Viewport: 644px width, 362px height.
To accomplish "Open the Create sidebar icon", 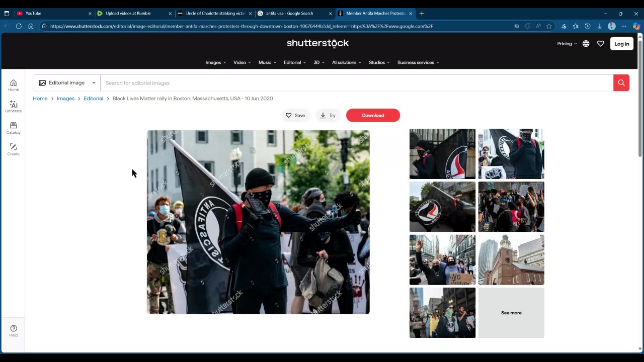I will pyautogui.click(x=13, y=149).
